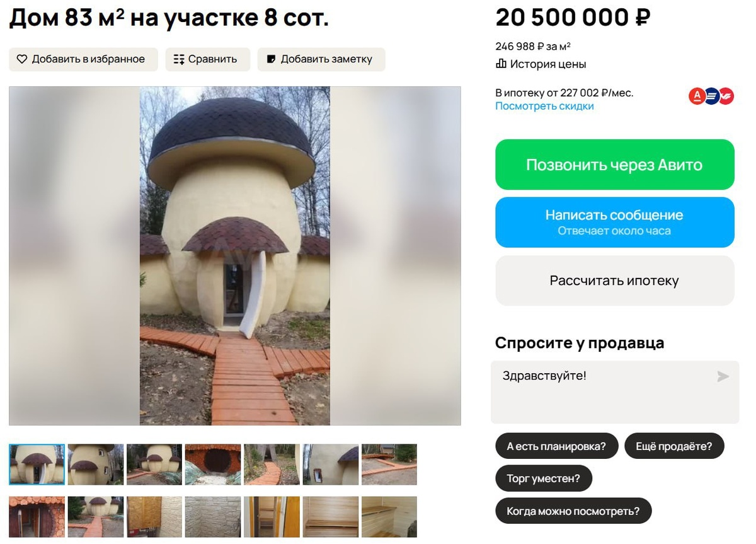The width and height of the screenshot is (756, 544).
Task: Choose Когда можно посмотреть? suggestion
Action: (x=573, y=511)
